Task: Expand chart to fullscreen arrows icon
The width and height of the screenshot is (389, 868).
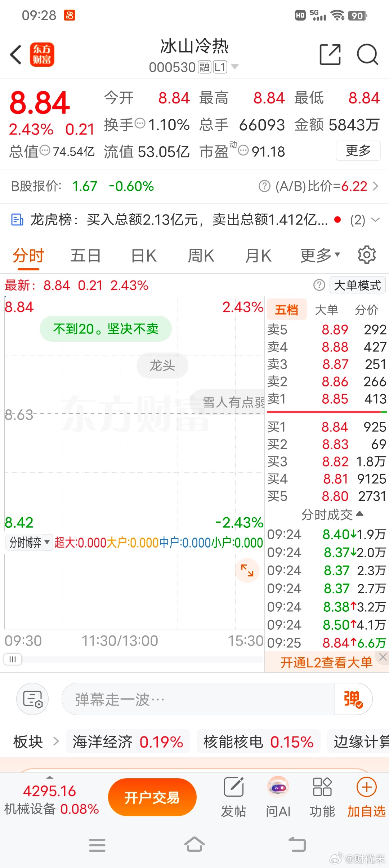Action: tap(247, 570)
